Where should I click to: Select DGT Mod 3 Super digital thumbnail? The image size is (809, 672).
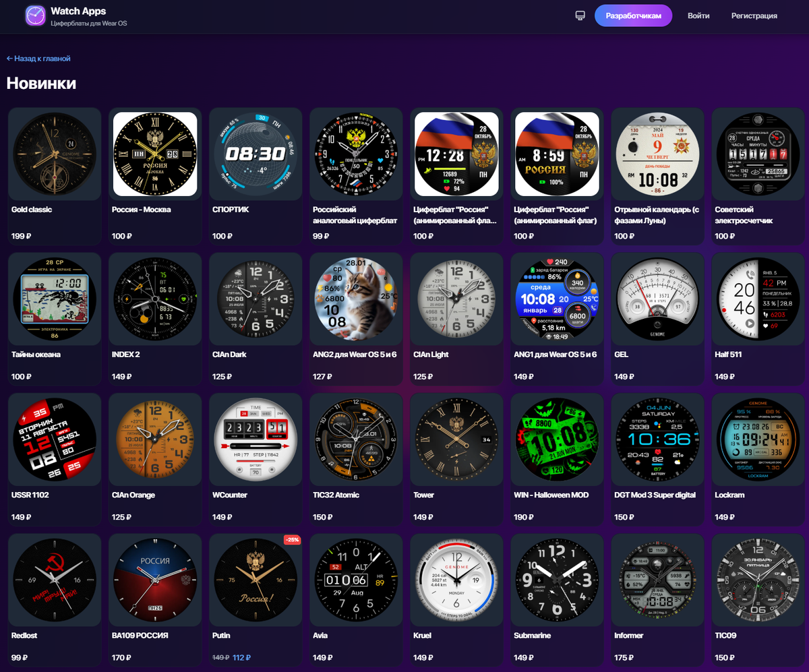coord(658,439)
